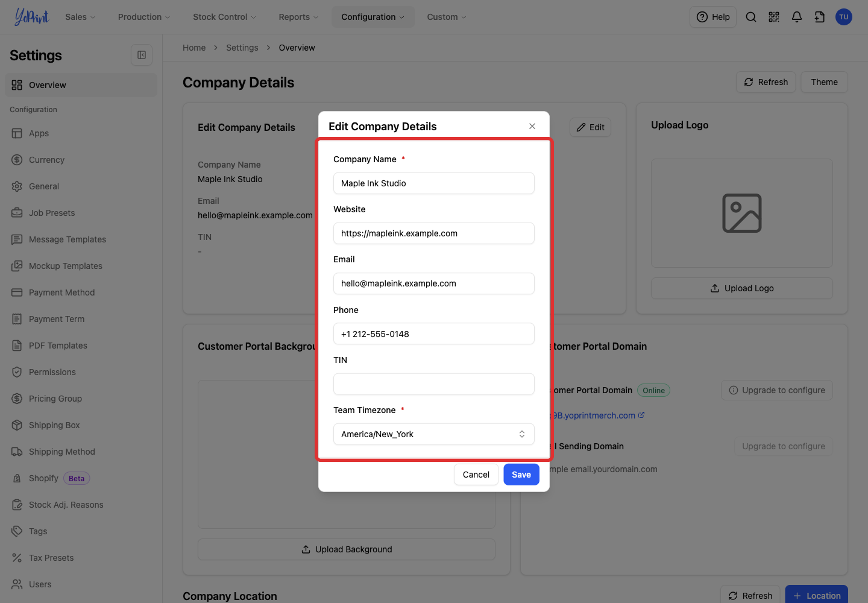Click the YoPrint logo
This screenshot has width=868, height=603.
coord(31,17)
